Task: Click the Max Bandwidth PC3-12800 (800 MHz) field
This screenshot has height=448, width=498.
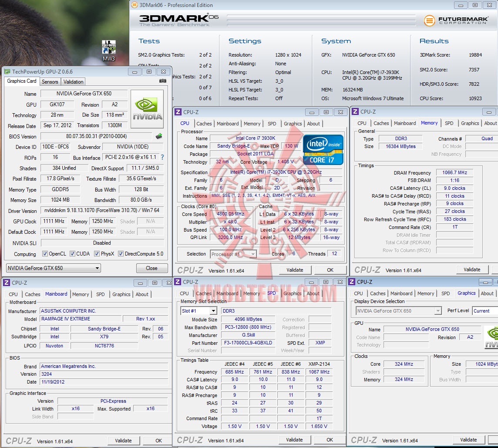Action: [248, 327]
